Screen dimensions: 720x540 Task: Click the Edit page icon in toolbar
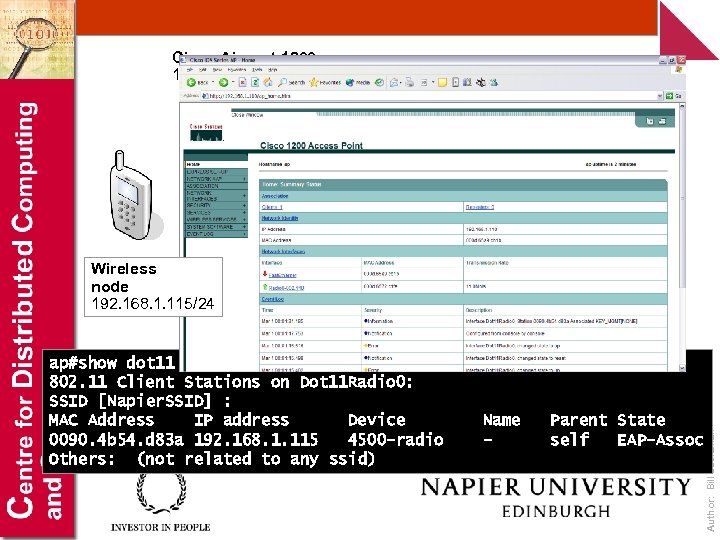coord(424,83)
